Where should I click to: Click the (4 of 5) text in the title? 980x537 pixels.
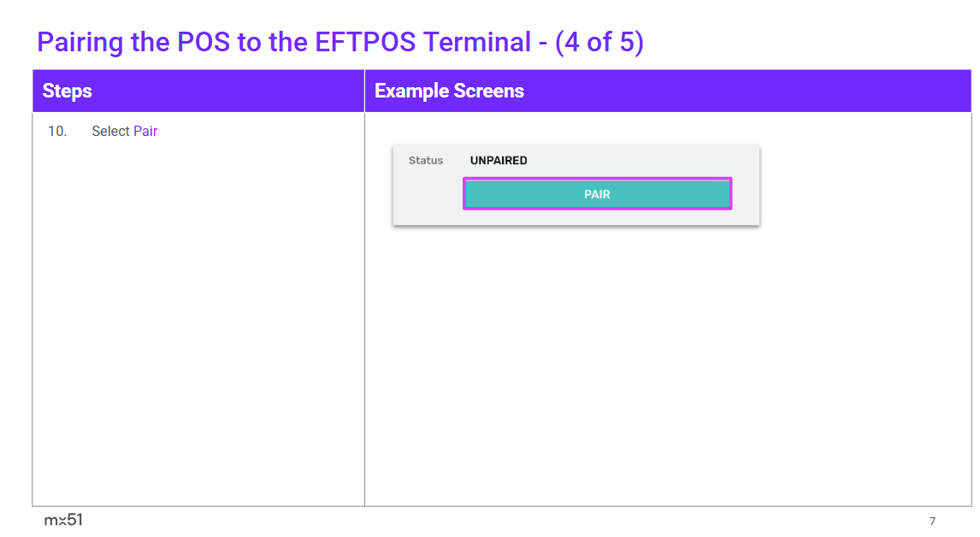coord(599,42)
